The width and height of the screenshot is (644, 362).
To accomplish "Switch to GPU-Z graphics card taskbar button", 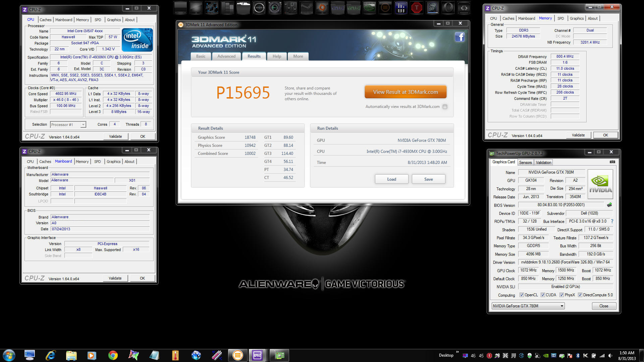I will (279, 355).
